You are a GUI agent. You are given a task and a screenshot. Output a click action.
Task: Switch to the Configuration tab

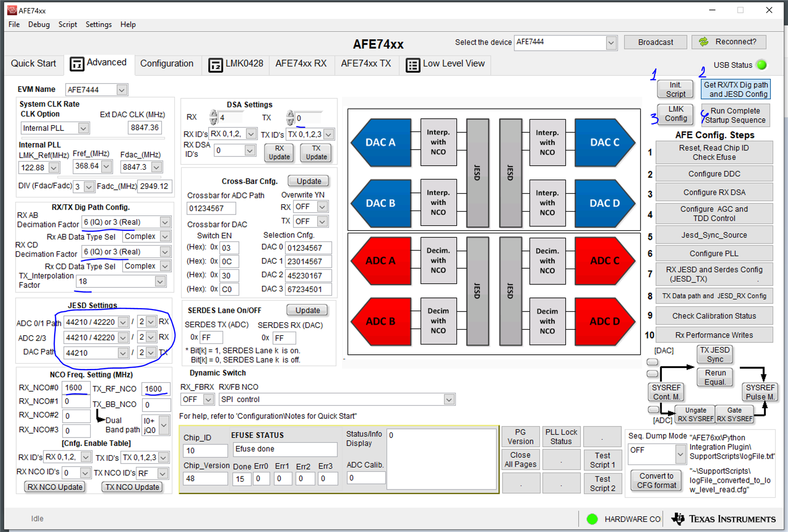(x=166, y=63)
